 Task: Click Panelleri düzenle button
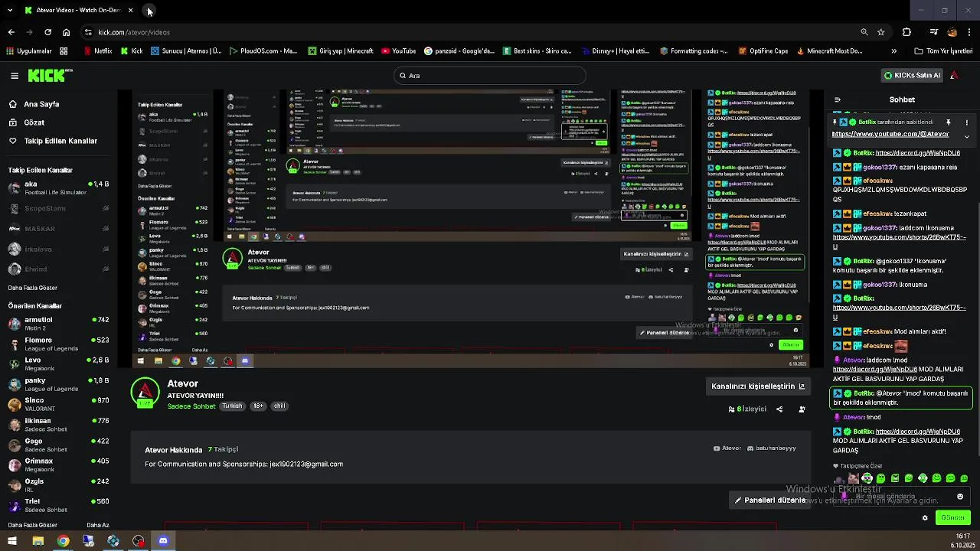point(770,500)
